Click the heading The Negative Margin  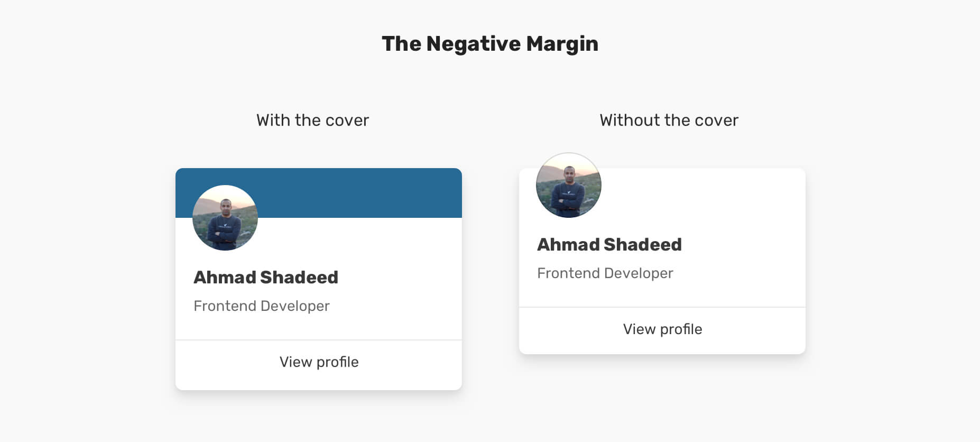490,44
